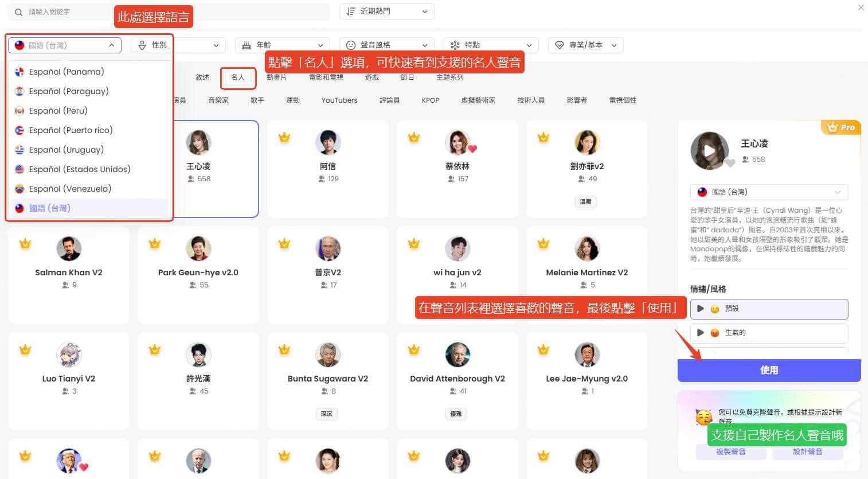Filter by 運動 subcategory
This screenshot has height=479, width=868.
pos(293,100)
